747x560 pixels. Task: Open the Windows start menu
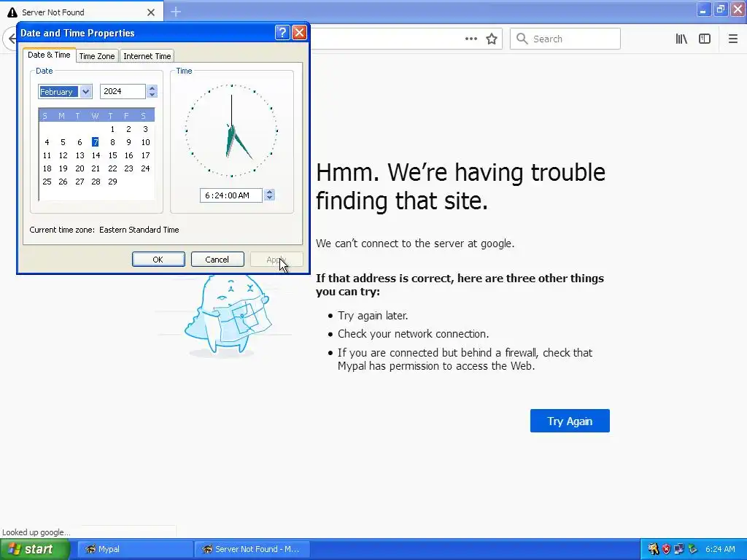(x=34, y=549)
